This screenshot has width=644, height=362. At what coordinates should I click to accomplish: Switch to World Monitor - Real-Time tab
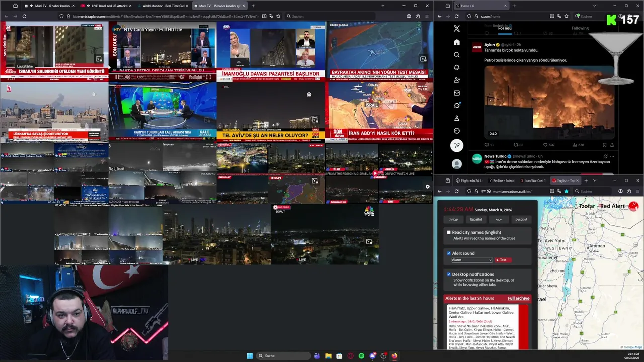click(163, 6)
